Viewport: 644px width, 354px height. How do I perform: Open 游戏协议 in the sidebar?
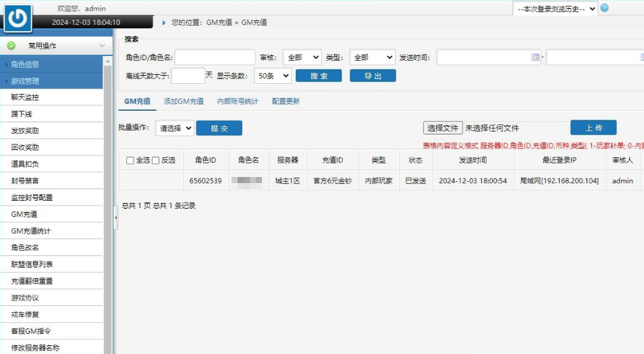point(51,298)
